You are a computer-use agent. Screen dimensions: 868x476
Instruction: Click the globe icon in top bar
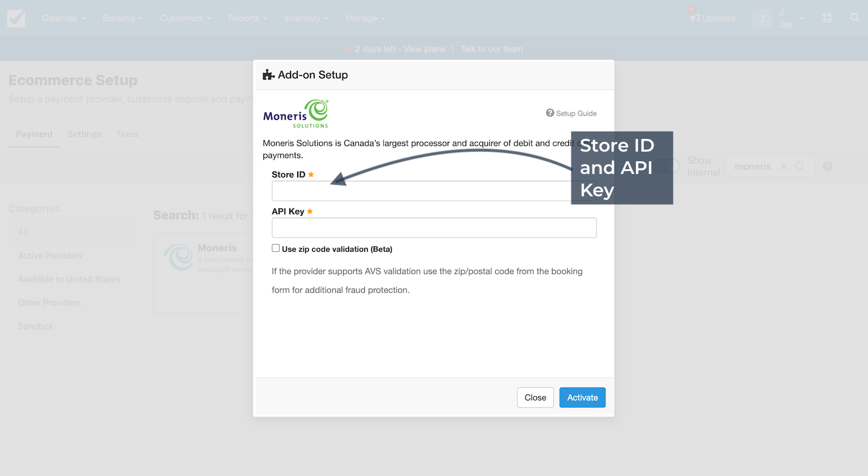[x=827, y=18]
